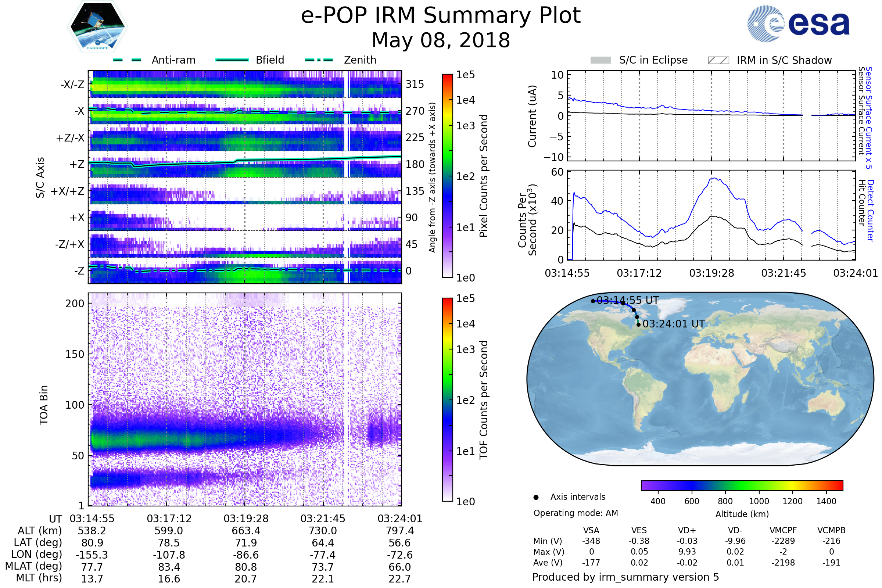Click the Bfield solid line legend marker
The image size is (882, 588).
pyautogui.click(x=232, y=60)
